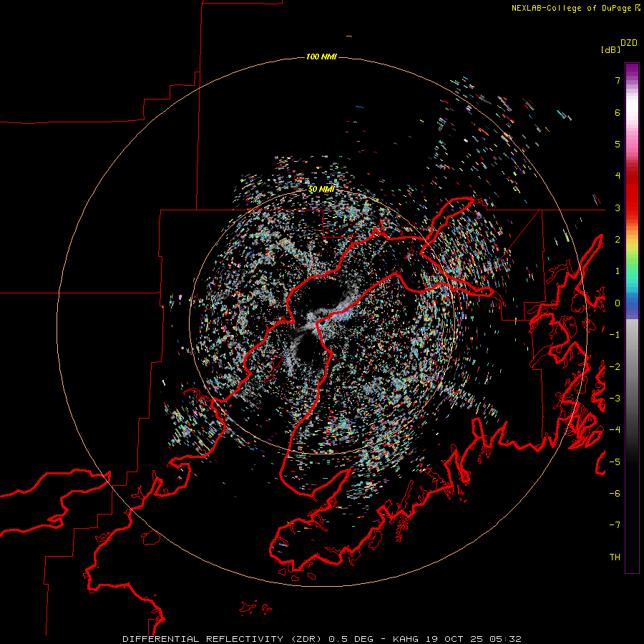Click the TH label below the scale
This screenshot has width=644, height=644.
point(615,557)
